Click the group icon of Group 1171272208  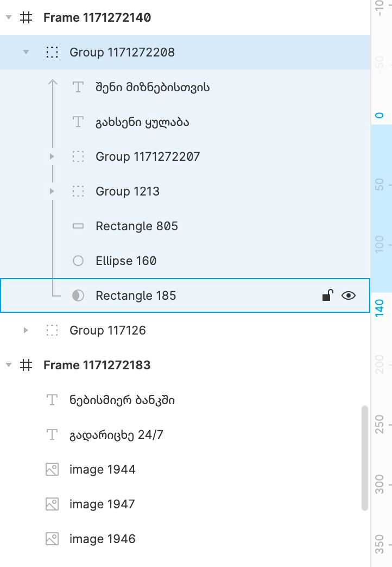pos(52,52)
